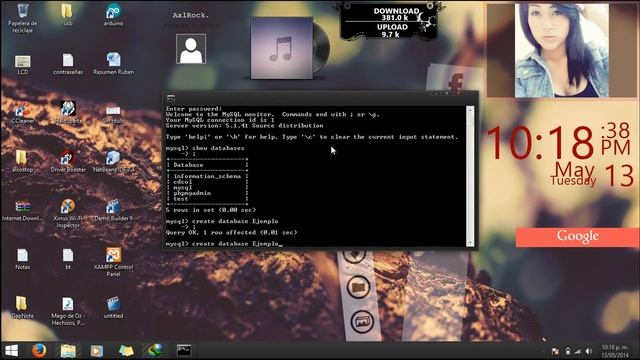Open the alcostop folder
Screen dimensions: 640x360
22,161
